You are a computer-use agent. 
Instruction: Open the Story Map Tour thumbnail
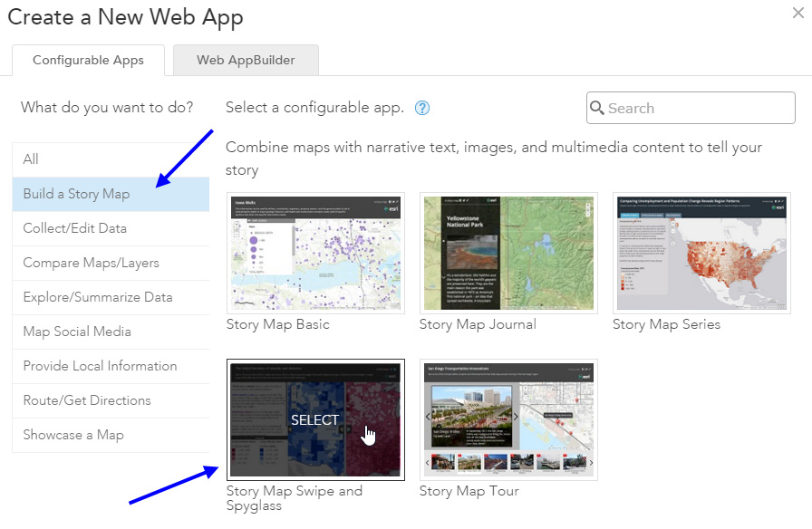[508, 419]
